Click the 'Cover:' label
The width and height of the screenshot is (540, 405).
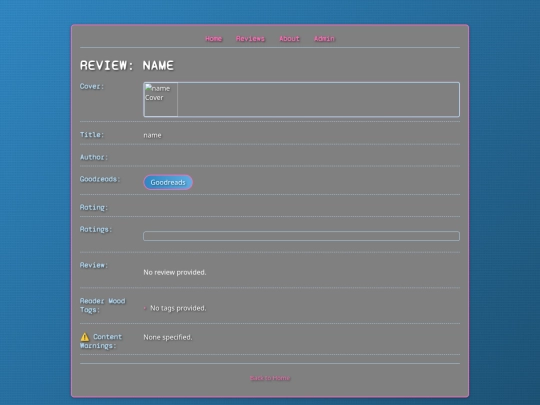(x=92, y=86)
